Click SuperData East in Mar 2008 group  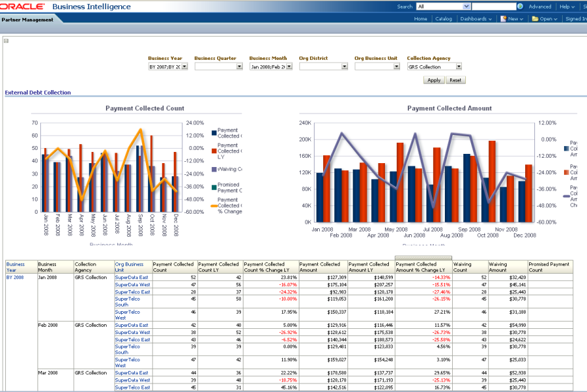coord(132,373)
